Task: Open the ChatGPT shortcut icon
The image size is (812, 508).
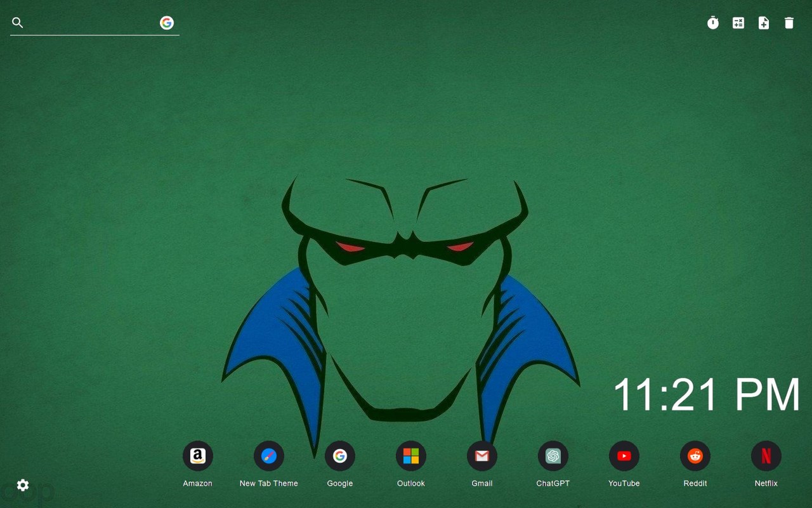Action: point(553,456)
